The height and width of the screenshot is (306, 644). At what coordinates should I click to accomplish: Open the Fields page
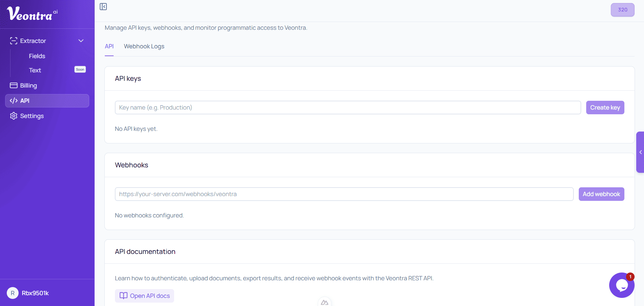(x=37, y=56)
